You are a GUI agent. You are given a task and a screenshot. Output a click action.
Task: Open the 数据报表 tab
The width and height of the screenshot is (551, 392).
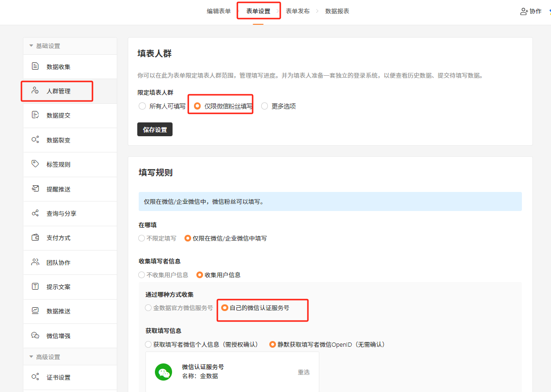coord(337,11)
